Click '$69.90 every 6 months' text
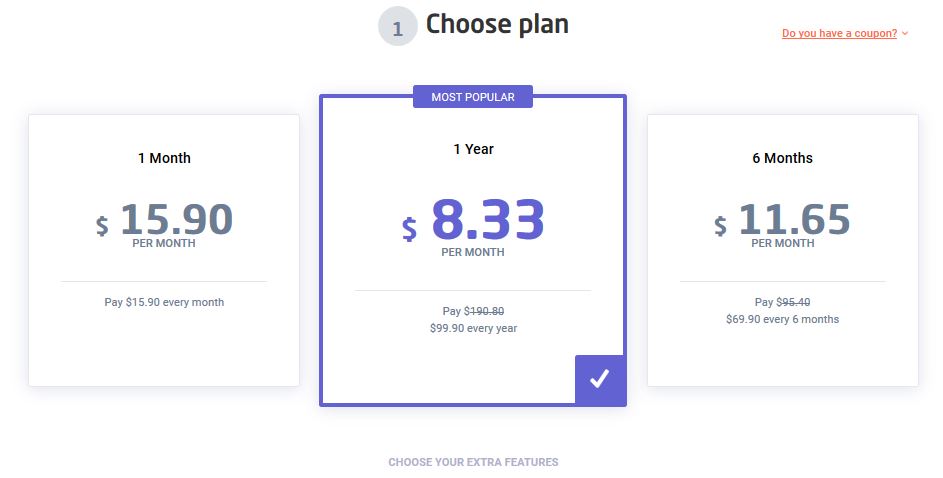 coord(782,319)
